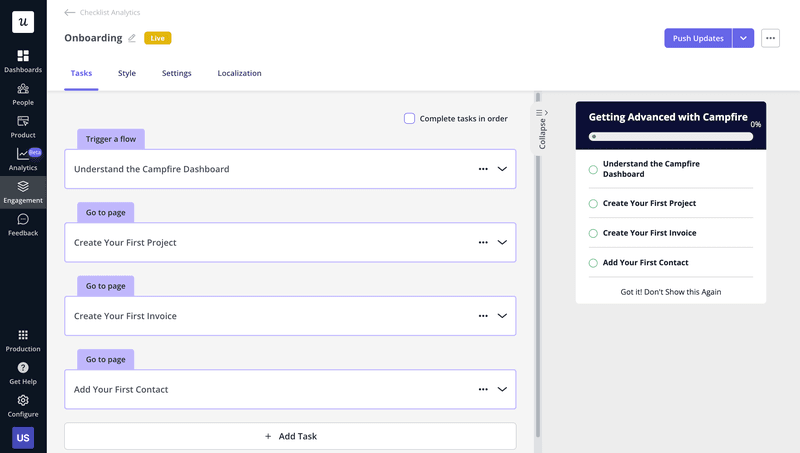Click the checklist progress bar

click(670, 136)
